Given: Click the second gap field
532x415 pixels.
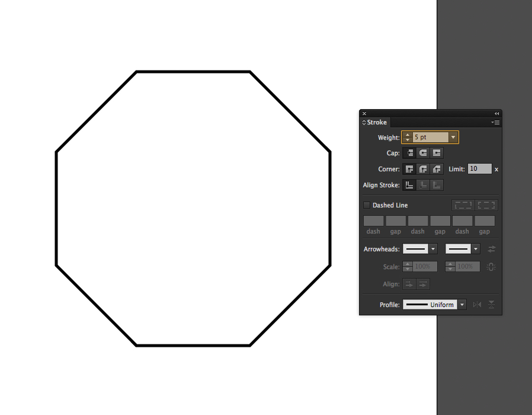Looking at the screenshot, I should (x=440, y=221).
